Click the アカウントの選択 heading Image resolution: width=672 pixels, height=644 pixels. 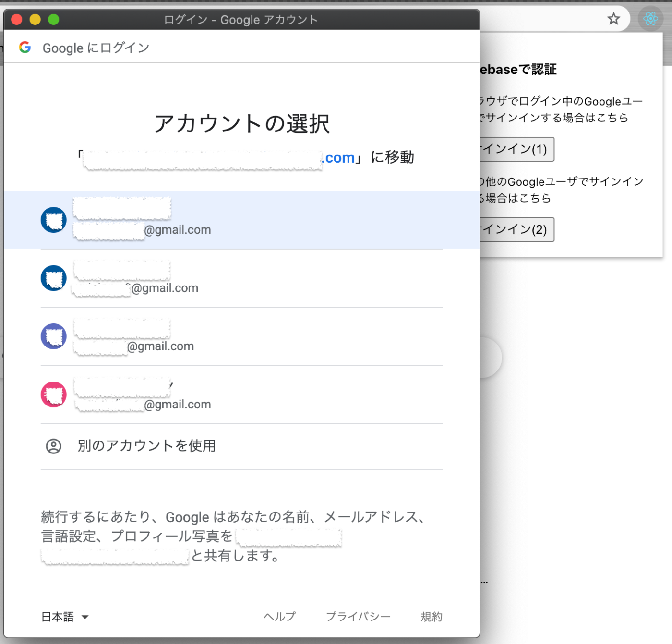click(241, 123)
